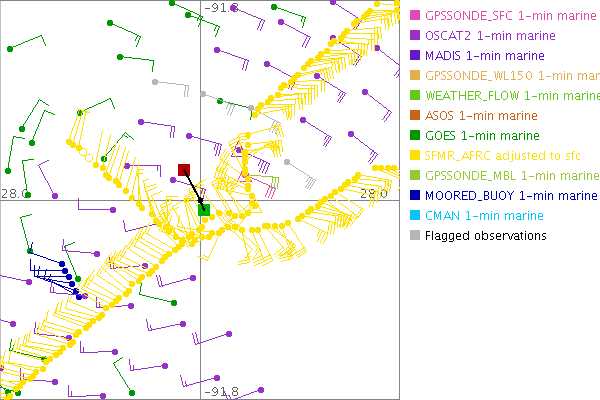Click the -91.8 longitude label at the top
The image size is (600, 400).
220,8
